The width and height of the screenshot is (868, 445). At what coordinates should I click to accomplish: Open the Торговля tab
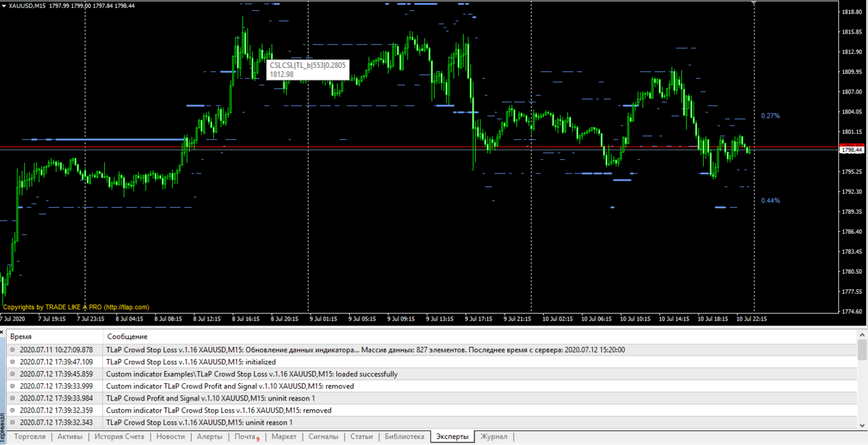30,437
